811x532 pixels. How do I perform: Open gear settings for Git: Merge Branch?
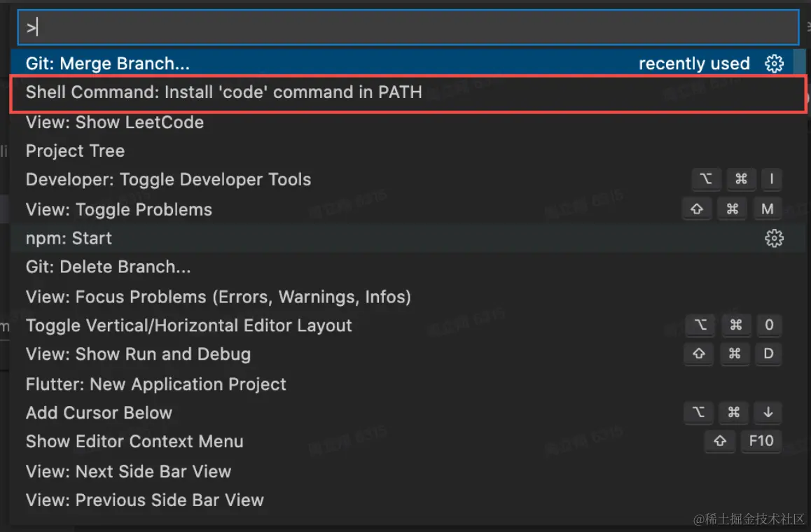click(774, 64)
